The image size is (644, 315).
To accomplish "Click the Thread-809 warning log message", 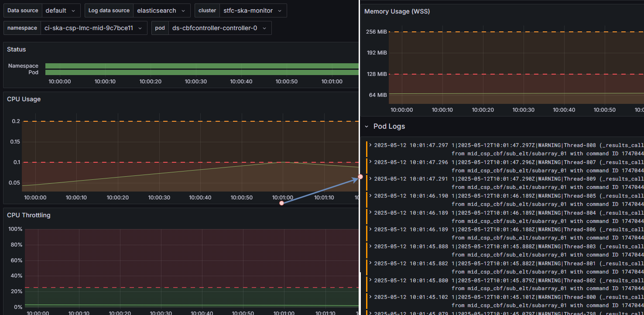I will pos(548,183).
